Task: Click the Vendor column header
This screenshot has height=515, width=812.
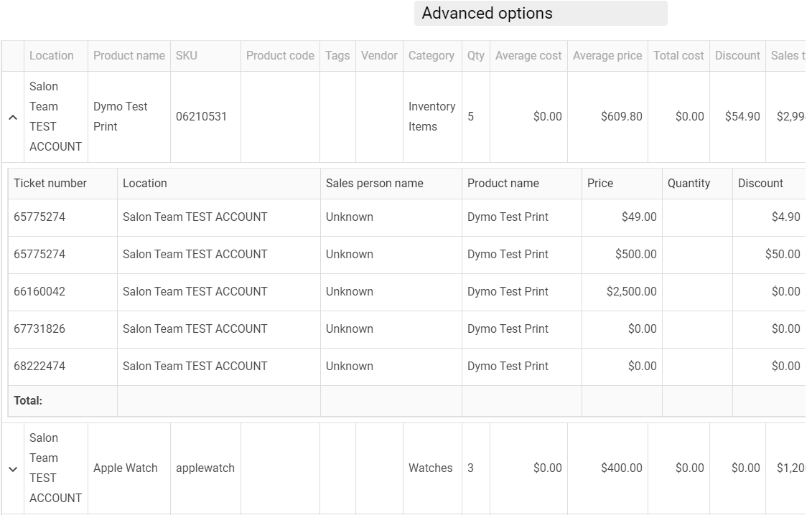Action: [x=379, y=56]
